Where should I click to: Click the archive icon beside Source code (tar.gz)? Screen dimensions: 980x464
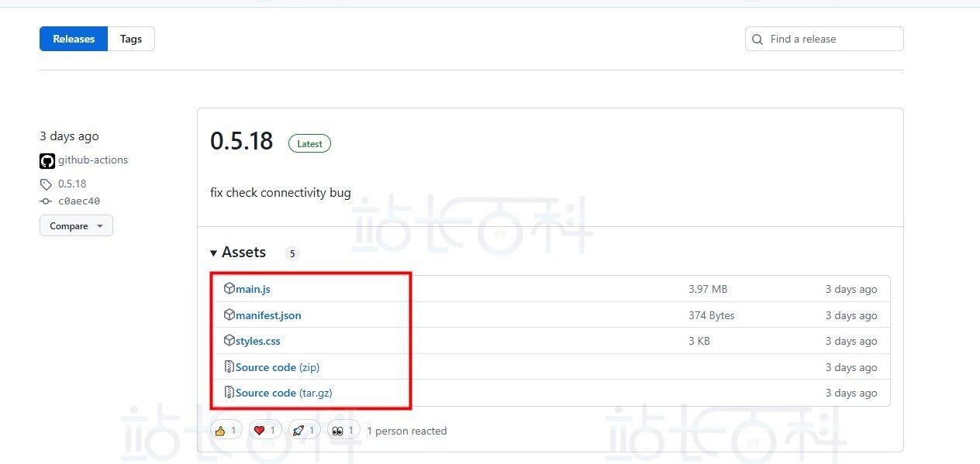tap(229, 392)
